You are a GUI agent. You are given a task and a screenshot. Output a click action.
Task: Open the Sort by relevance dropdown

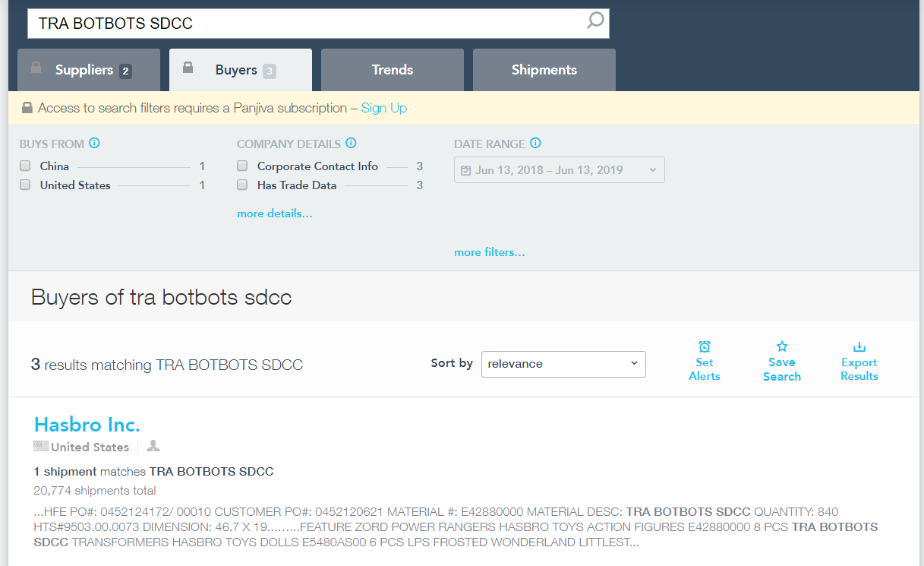point(563,364)
